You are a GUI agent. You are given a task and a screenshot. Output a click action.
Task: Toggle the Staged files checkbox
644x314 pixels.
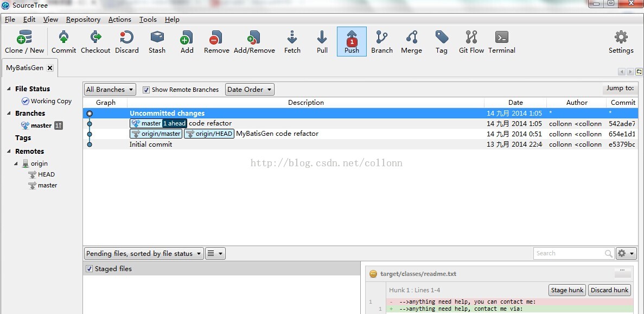click(x=89, y=268)
